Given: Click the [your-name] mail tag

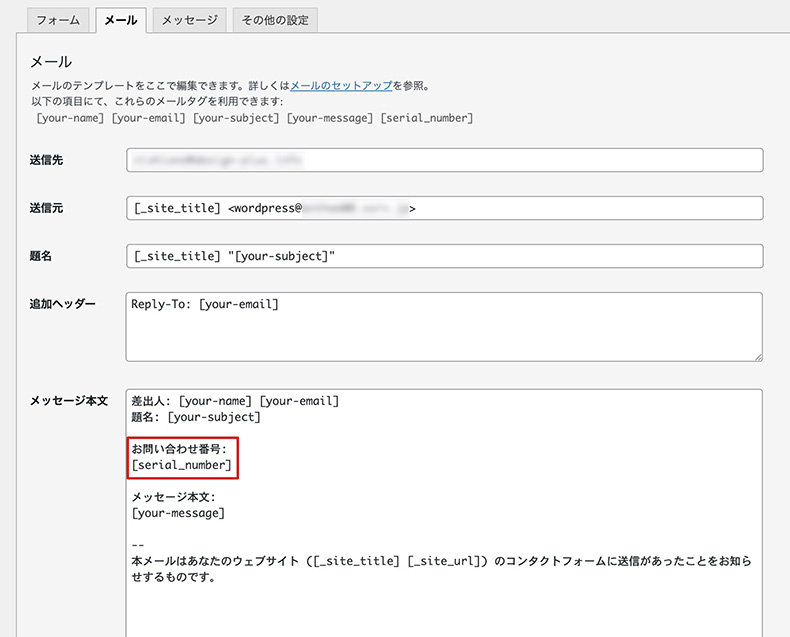Looking at the screenshot, I should pos(70,118).
